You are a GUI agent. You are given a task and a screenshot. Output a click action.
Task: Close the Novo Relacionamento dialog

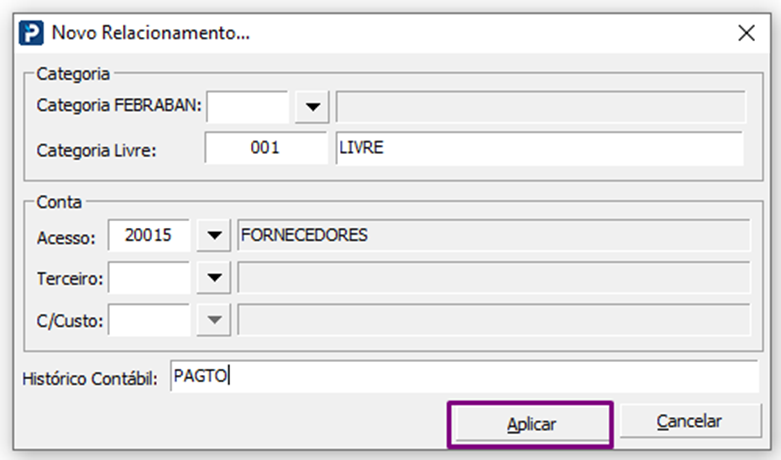click(x=745, y=32)
